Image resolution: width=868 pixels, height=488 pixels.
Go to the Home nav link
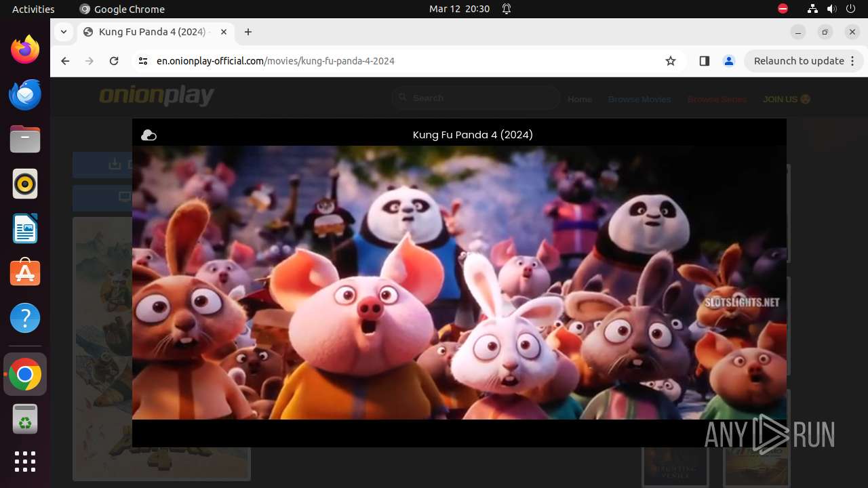(x=580, y=99)
